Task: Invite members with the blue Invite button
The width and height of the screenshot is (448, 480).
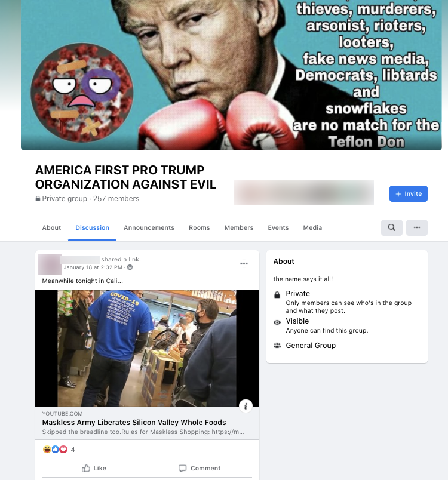Action: pyautogui.click(x=408, y=193)
